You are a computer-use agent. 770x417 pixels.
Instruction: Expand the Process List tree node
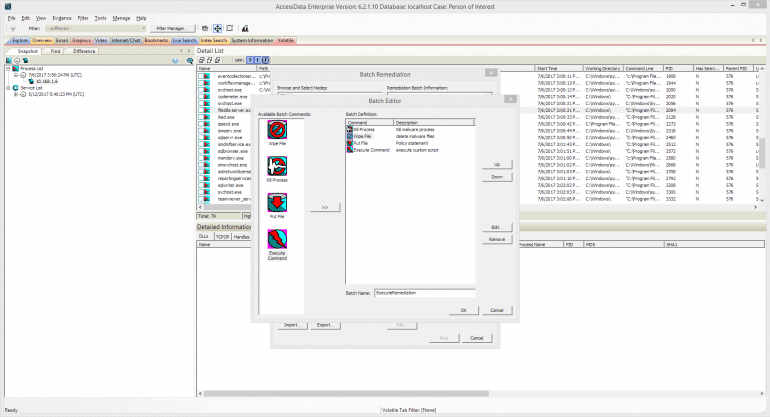8,68
